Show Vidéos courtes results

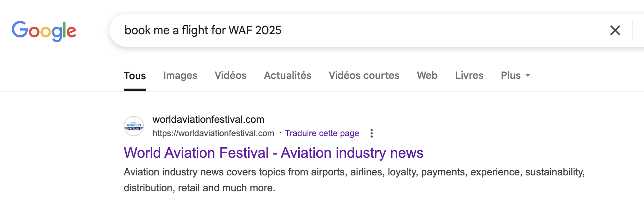[x=364, y=76]
